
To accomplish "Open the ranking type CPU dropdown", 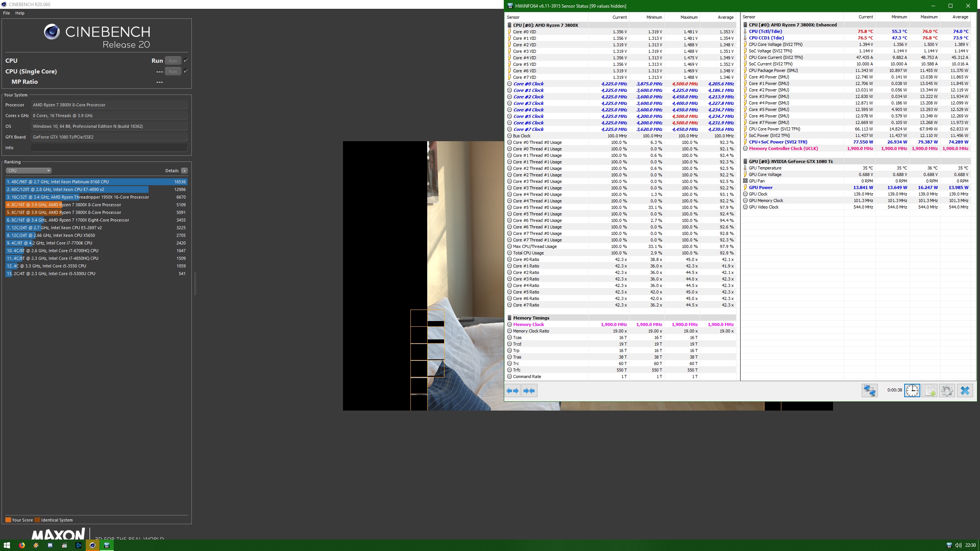I will tap(29, 171).
